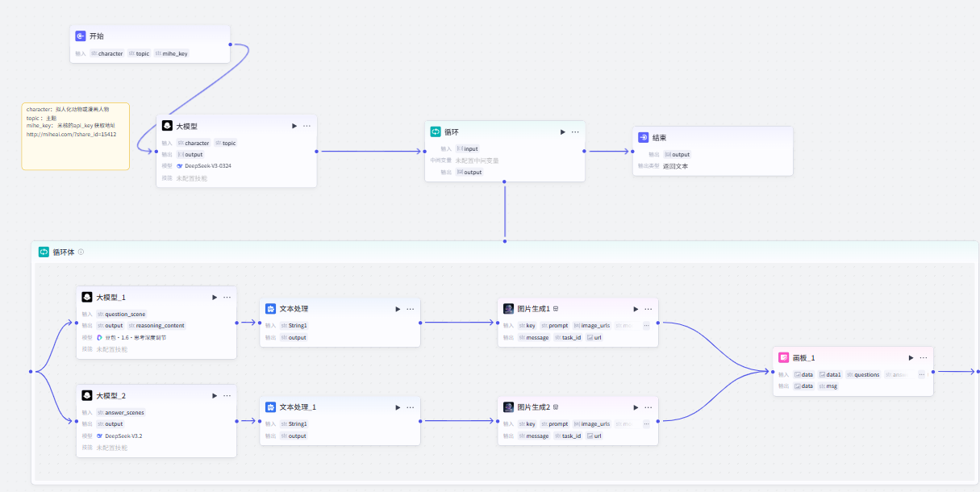Screen dimensions: 980x492
Task: Click the msg output tag in 画板_1
Action: tap(828, 386)
